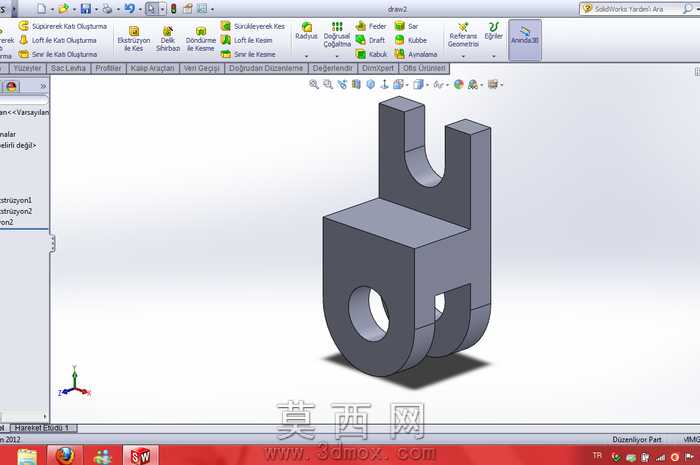Open the Hareket Etüdü 1 tab
Screen dimensions: 700x465
(43, 428)
